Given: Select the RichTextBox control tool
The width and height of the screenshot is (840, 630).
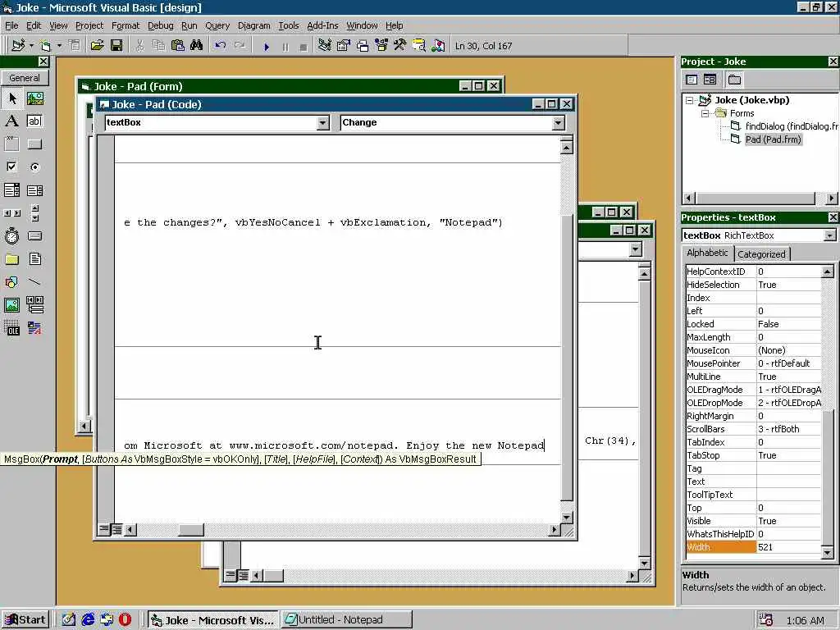Looking at the screenshot, I should 34,328.
